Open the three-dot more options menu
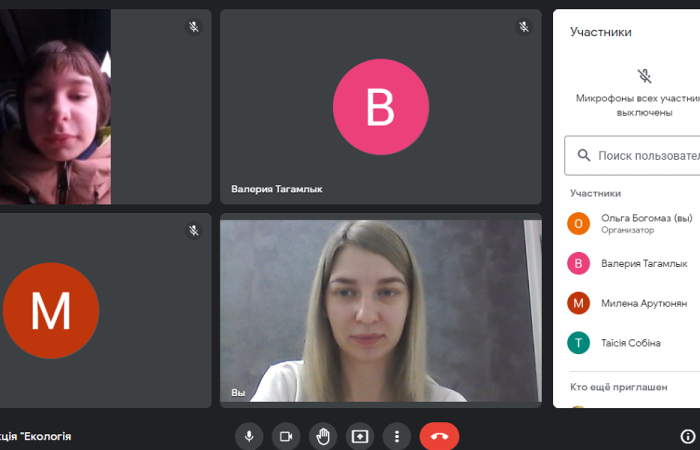Image resolution: width=700 pixels, height=450 pixels. coord(397,436)
